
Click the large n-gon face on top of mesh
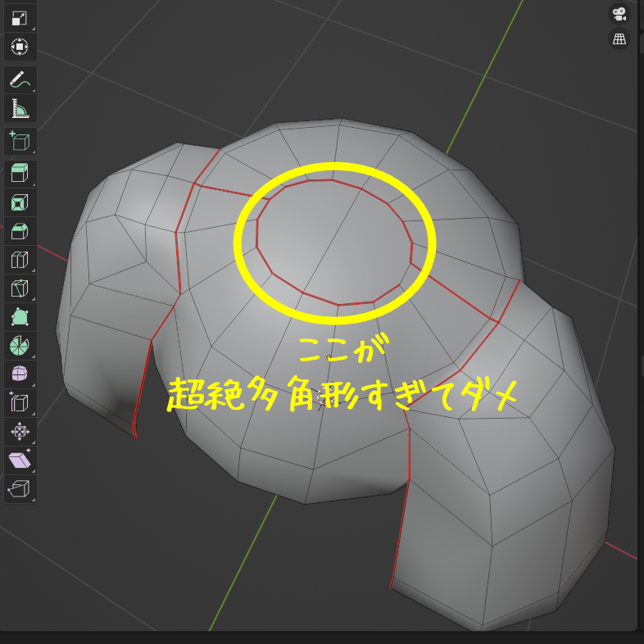[333, 243]
